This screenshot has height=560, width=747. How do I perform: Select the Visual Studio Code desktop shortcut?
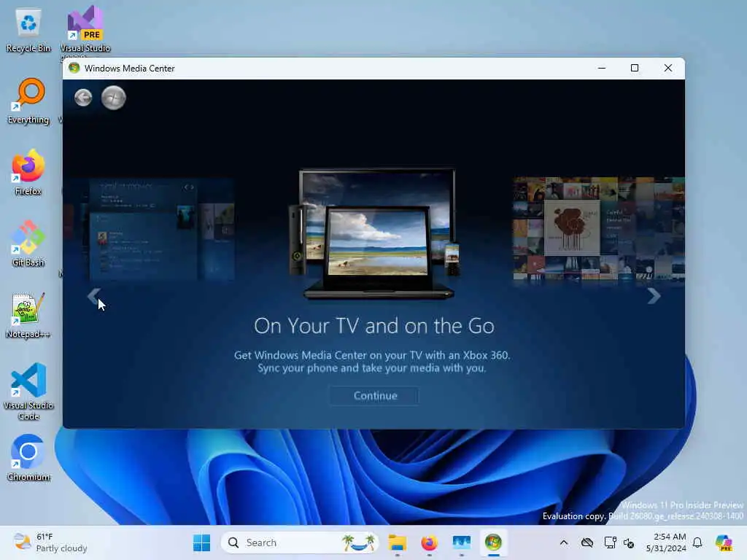tap(28, 392)
